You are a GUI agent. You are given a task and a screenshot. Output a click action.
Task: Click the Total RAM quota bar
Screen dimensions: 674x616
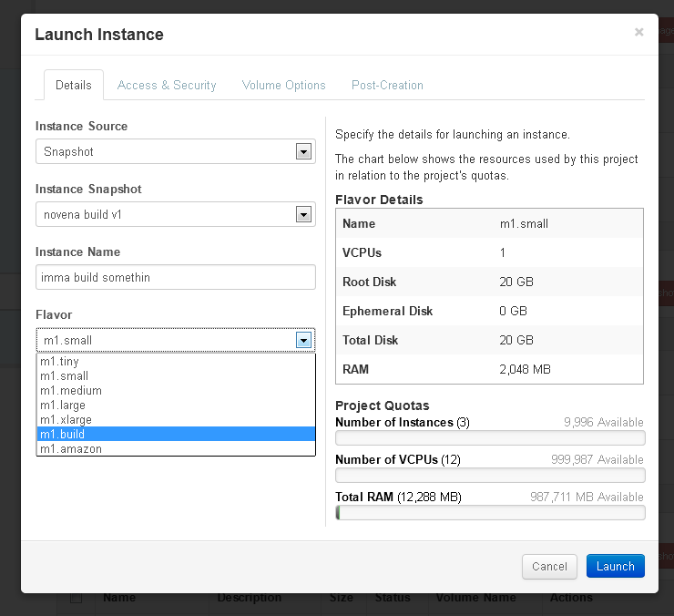(x=490, y=513)
